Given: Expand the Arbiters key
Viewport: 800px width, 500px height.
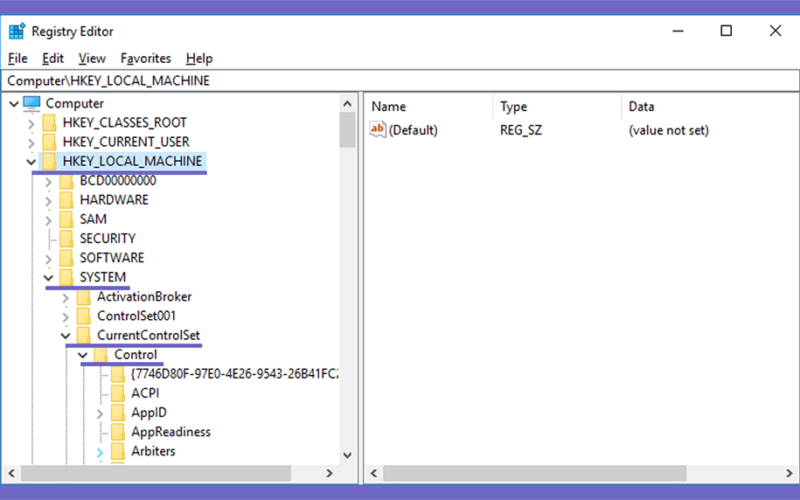Looking at the screenshot, I should point(100,453).
